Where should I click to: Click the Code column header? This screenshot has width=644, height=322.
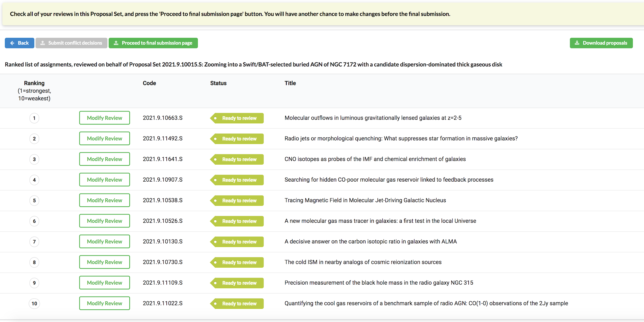click(149, 83)
